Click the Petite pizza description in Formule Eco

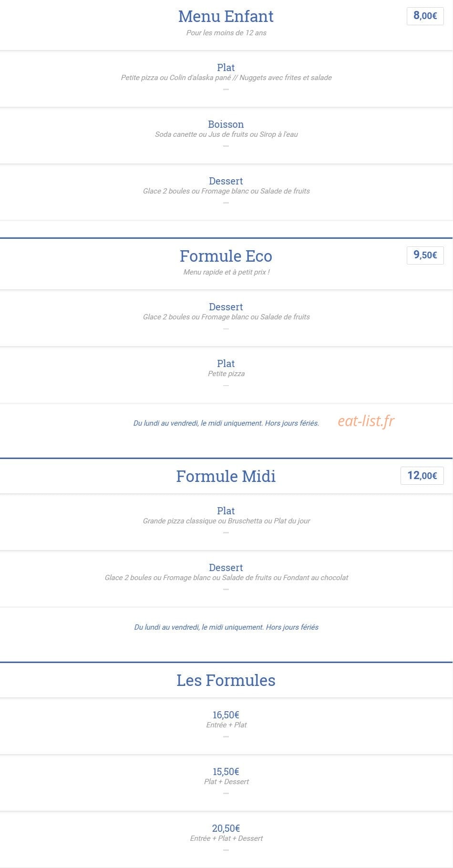coord(226,374)
